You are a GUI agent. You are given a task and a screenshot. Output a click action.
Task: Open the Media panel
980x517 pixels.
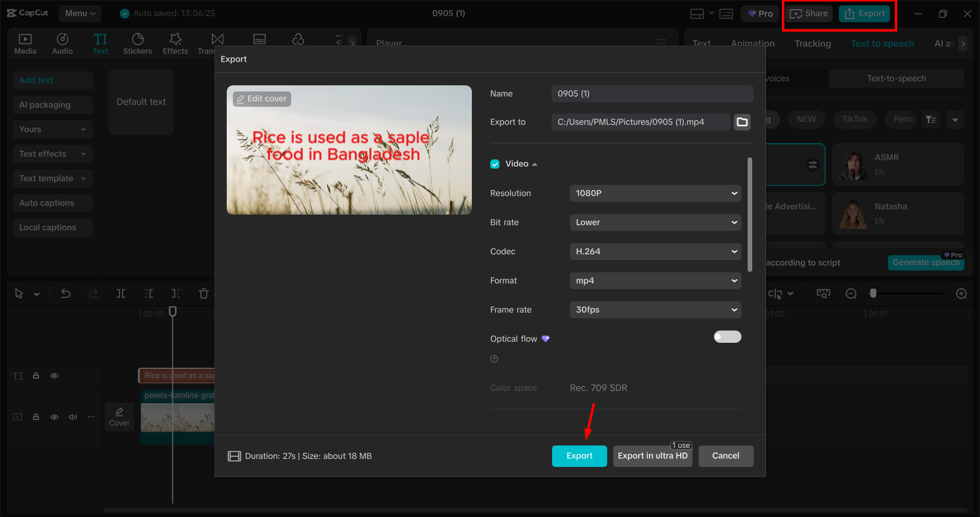pyautogui.click(x=25, y=43)
